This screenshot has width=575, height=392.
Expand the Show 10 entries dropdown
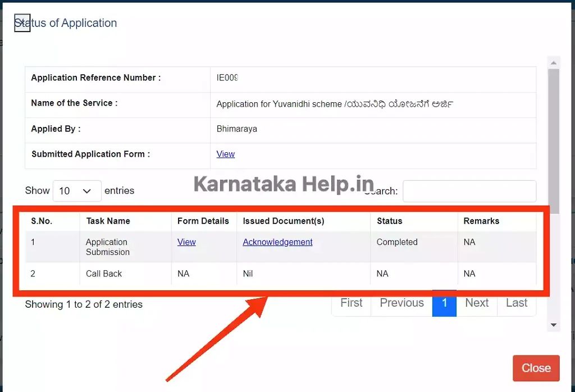click(77, 191)
